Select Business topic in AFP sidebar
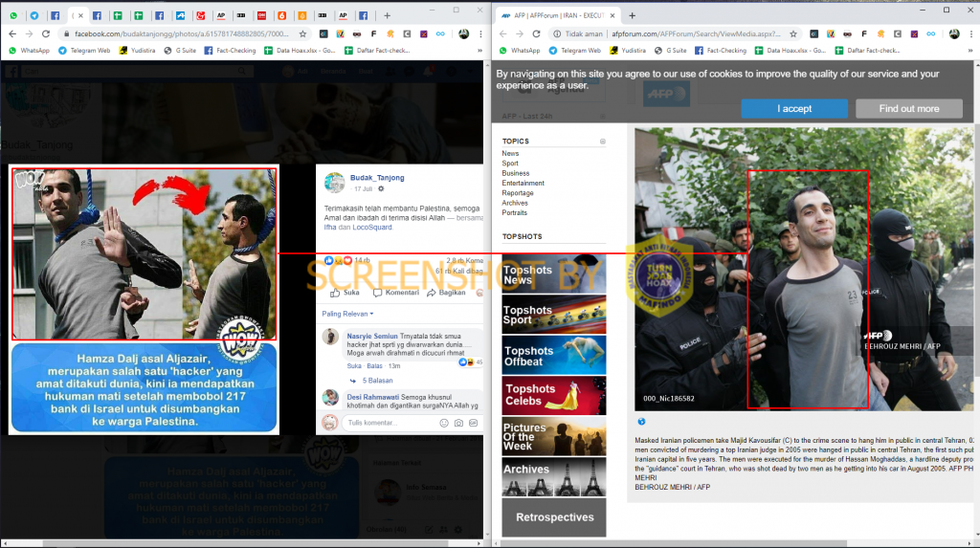The image size is (980, 548). [516, 173]
